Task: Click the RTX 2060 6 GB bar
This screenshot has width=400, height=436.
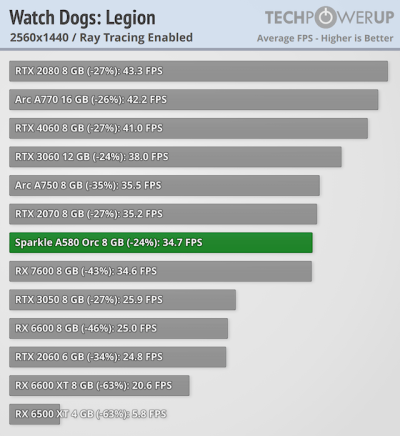Action: (x=117, y=357)
